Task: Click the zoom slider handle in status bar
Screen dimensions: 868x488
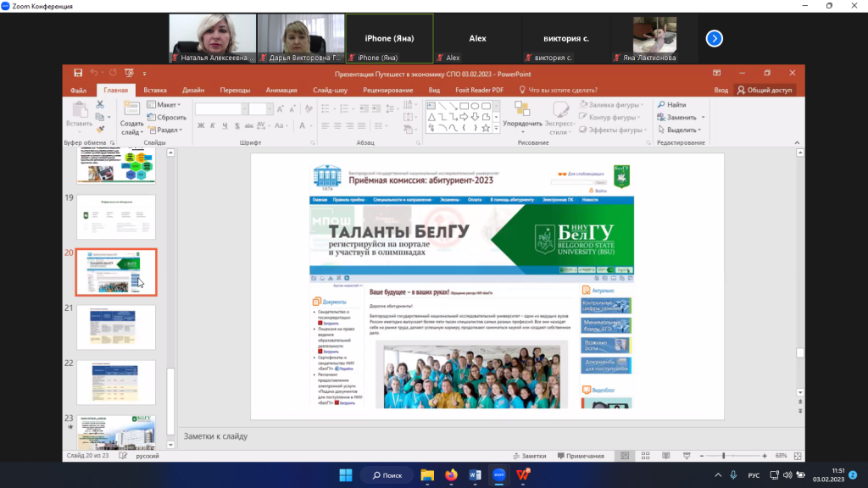Action: pyautogui.click(x=723, y=456)
